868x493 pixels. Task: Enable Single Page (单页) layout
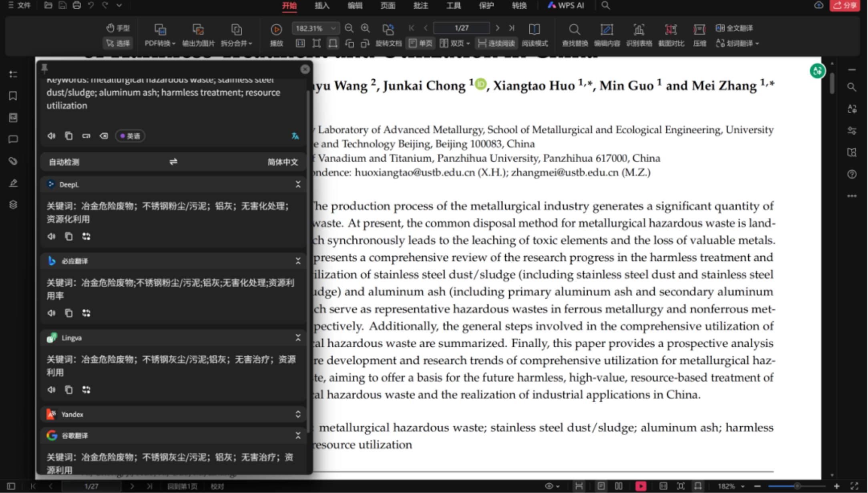[x=420, y=43]
